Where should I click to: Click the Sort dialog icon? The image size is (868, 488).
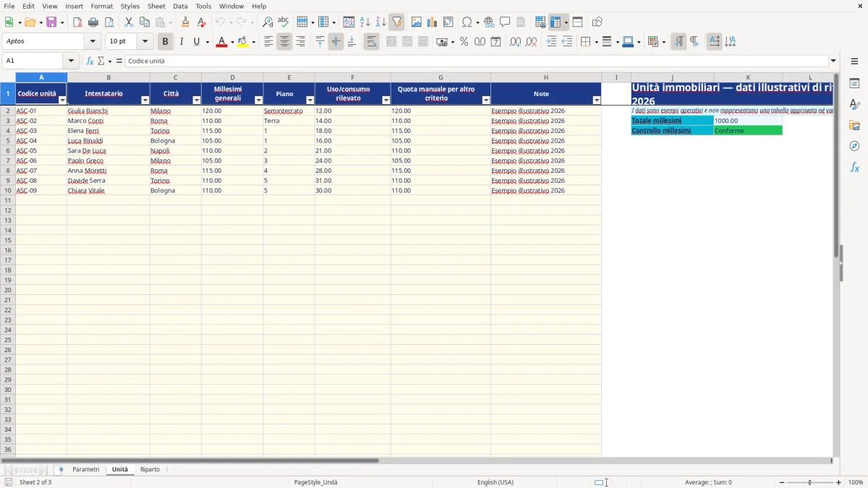349,22
